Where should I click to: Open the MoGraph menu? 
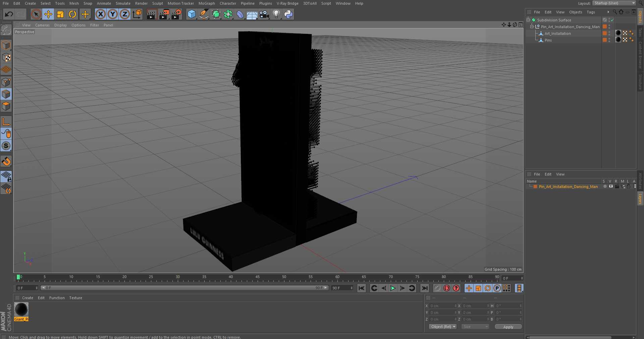[x=207, y=3]
